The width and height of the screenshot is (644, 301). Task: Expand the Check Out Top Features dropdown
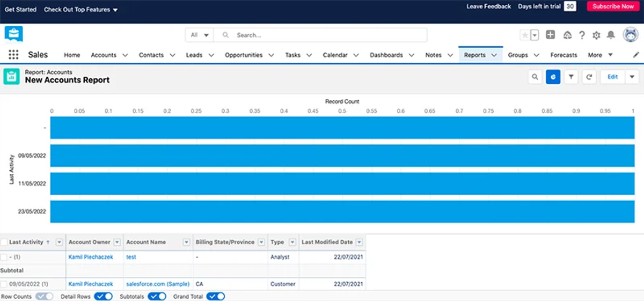point(115,10)
